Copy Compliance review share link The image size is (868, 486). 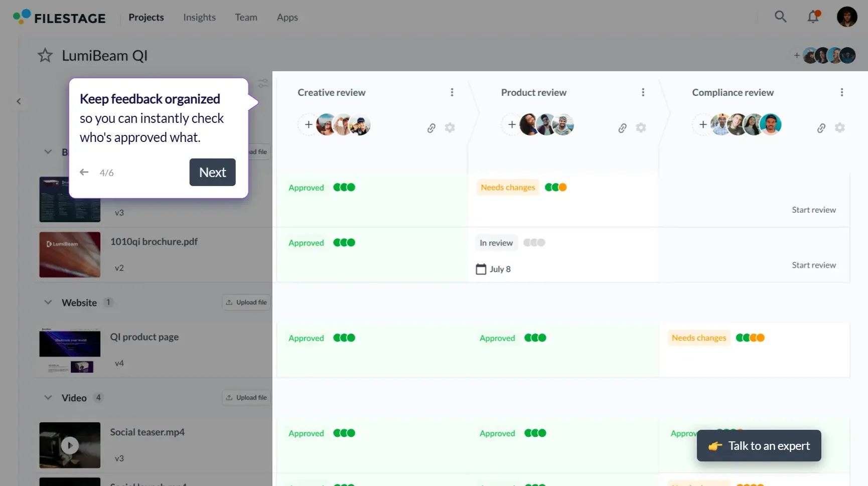[x=821, y=128]
